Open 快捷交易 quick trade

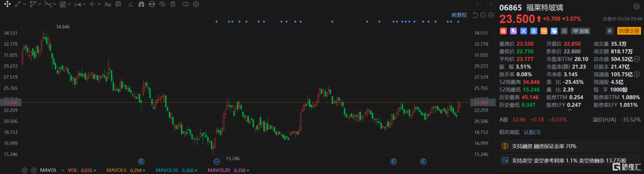pyautogui.click(x=629, y=31)
